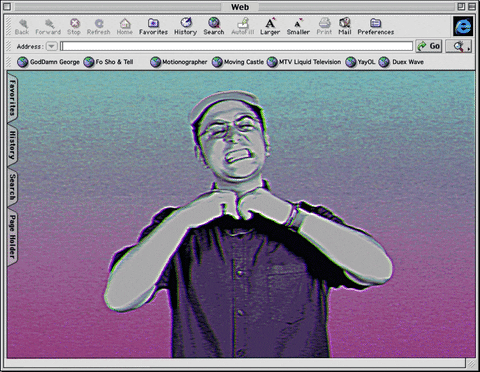The height and width of the screenshot is (372, 480).
Task: Open the Page Holder side tab
Action: pyautogui.click(x=12, y=236)
